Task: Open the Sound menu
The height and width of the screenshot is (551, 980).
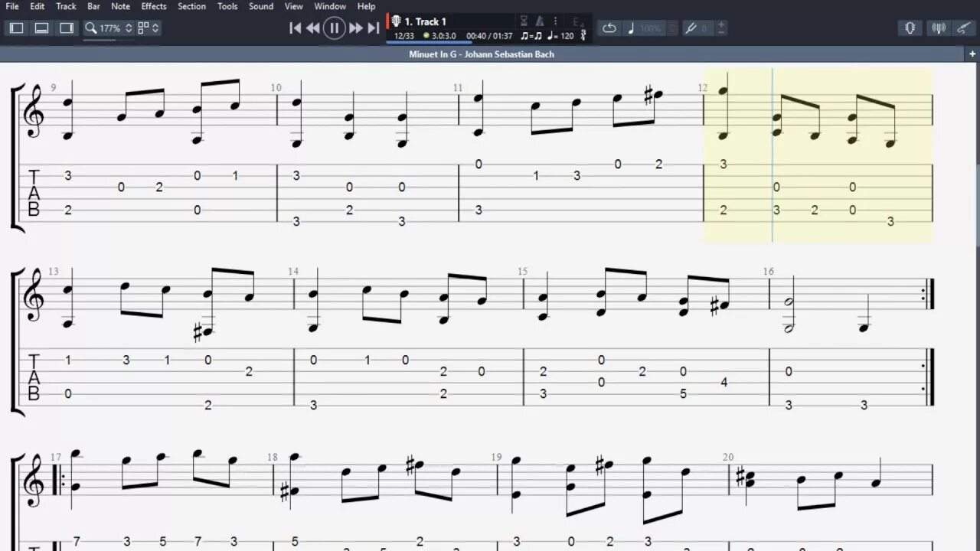Action: pos(261,6)
